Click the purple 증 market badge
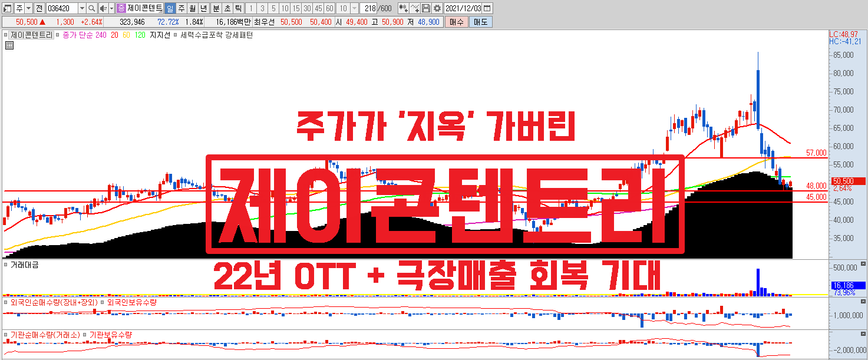This screenshot has width=868, height=360. 121,8
